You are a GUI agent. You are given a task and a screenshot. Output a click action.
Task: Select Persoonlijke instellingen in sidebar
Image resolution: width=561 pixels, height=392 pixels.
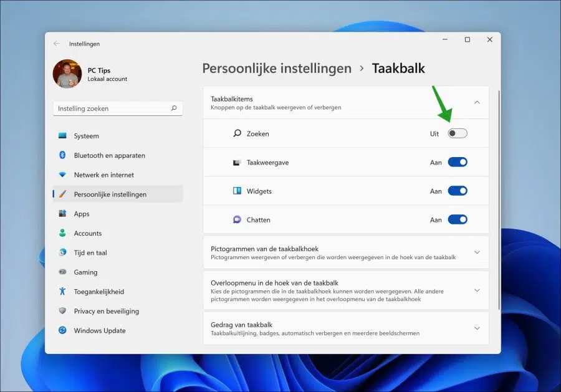(118, 194)
